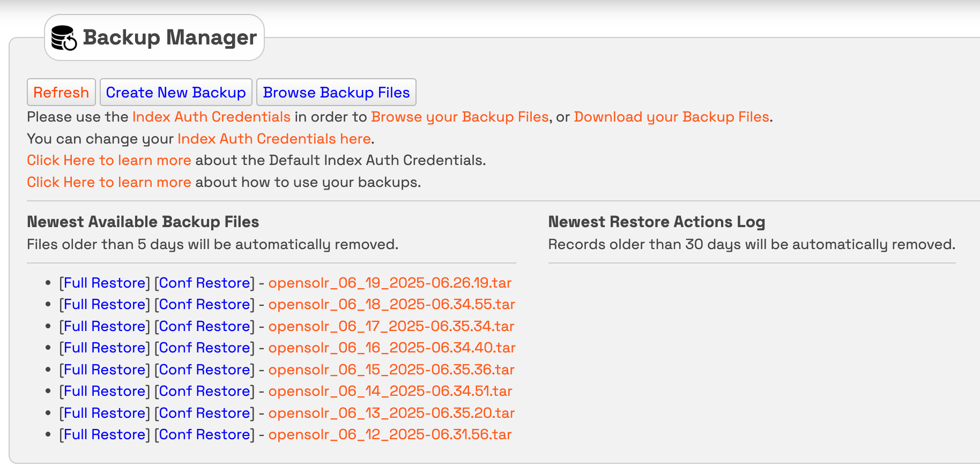Follow the Browse your Backup Files link
Image resolution: width=980 pixels, height=466 pixels.
click(459, 117)
